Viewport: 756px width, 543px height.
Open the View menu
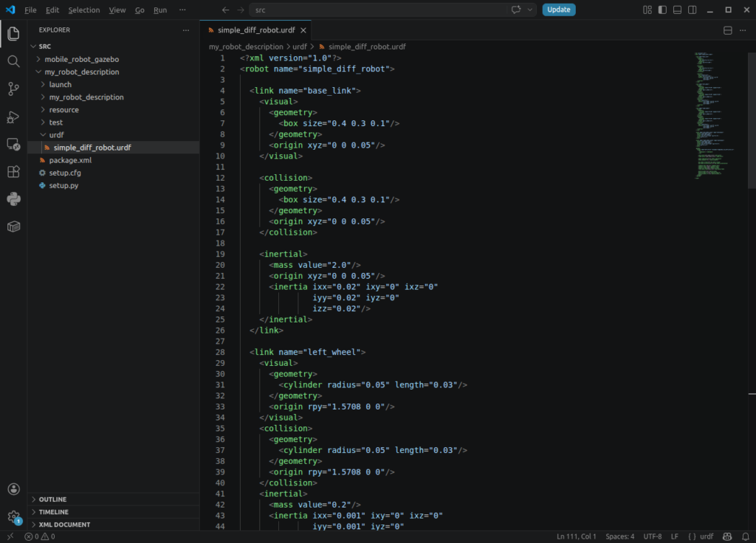pyautogui.click(x=117, y=10)
